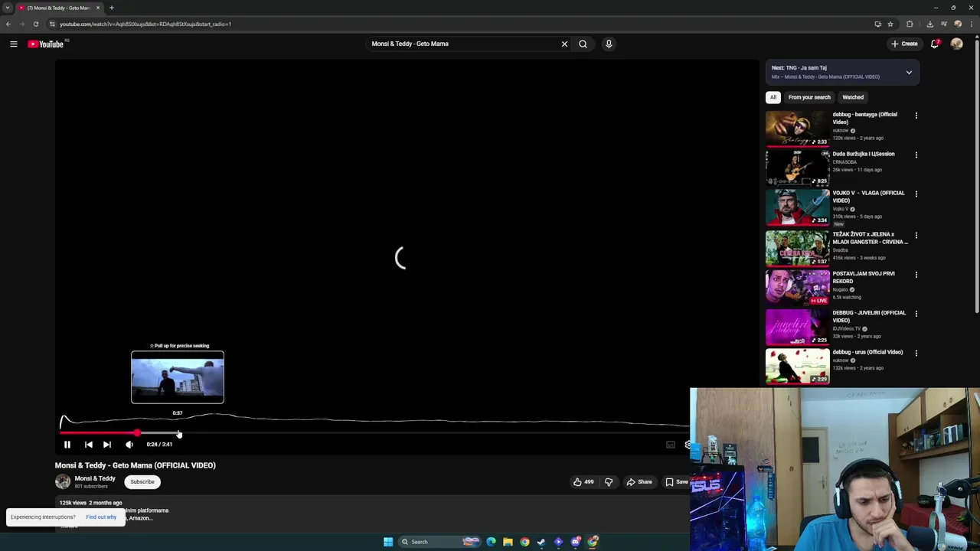Image resolution: width=980 pixels, height=551 pixels.
Task: Pause the playing video
Action: point(67,445)
